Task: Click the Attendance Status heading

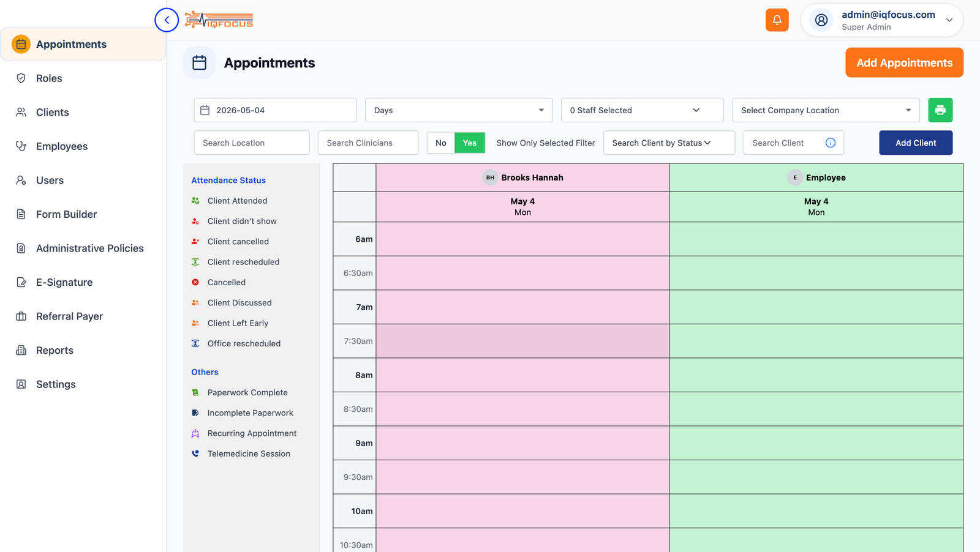Action: pyautogui.click(x=228, y=181)
